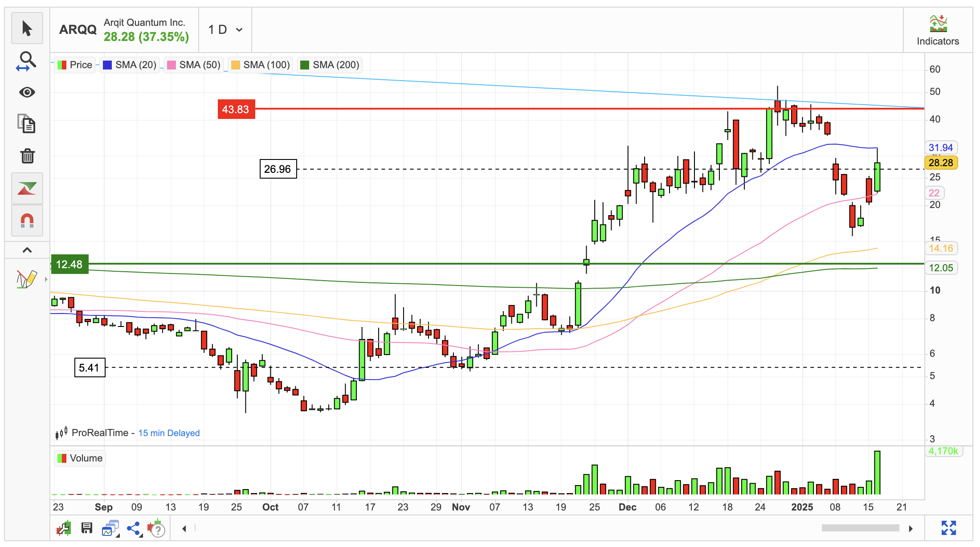
Task: Click the 28.28 current price tag
Action: click(x=941, y=163)
